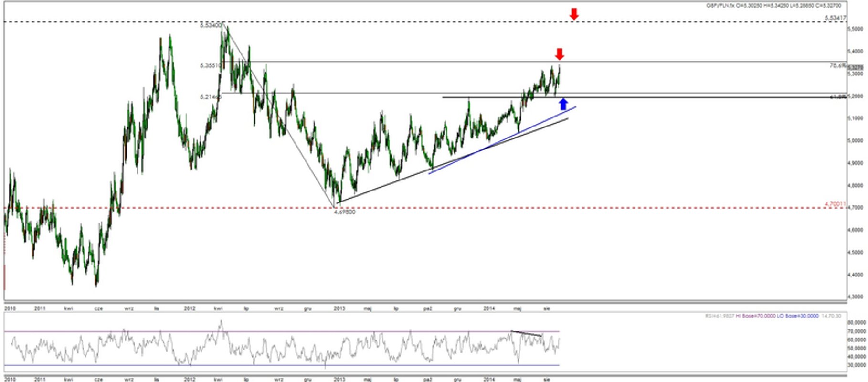Viewport: 868px width, 382px height.
Task: Click the 70,0000 level on RSI scale
Action: point(857,331)
